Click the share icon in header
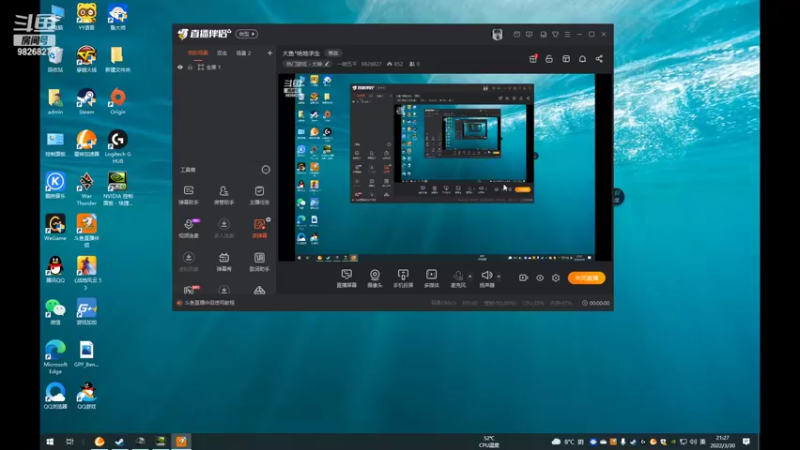Viewport: 800px width, 450px height. pyautogui.click(x=599, y=59)
